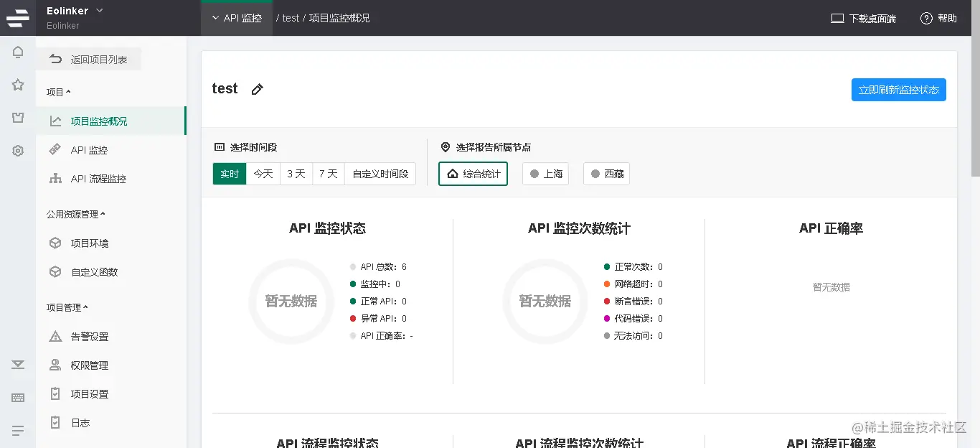Click the 项目监控概况 breadcrumb

click(339, 18)
